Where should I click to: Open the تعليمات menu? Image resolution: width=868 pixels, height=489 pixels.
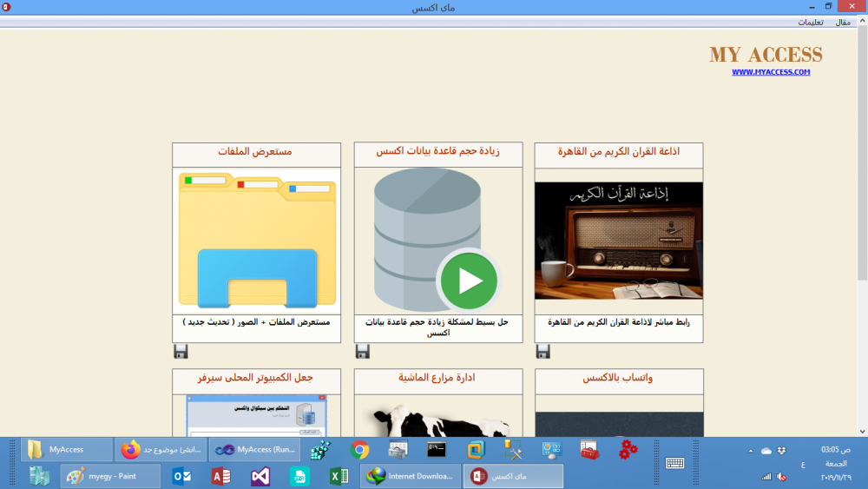tap(811, 23)
